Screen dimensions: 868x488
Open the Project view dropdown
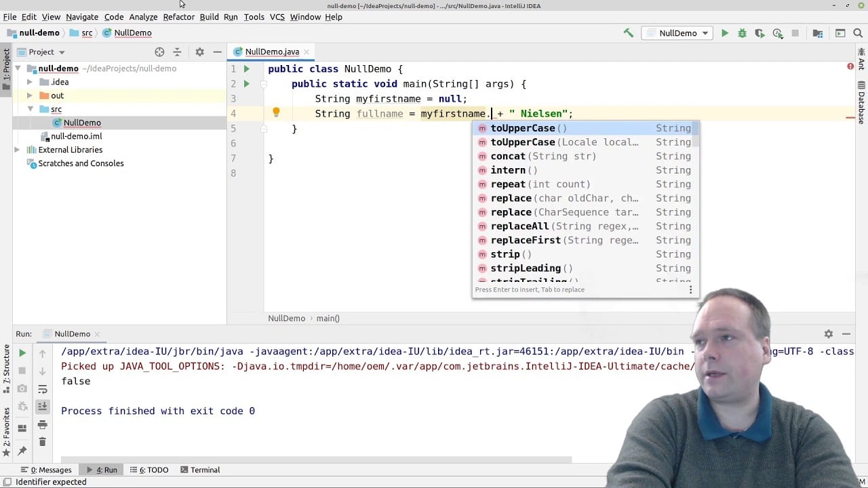(43, 52)
